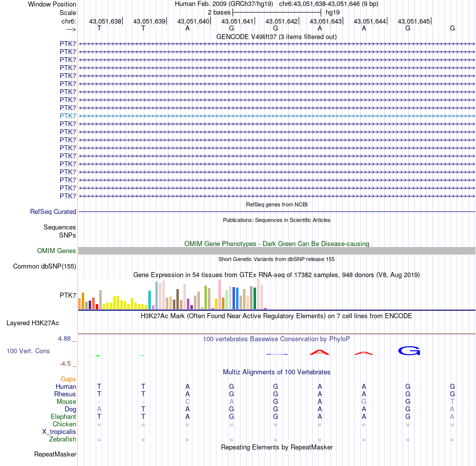Image resolution: width=476 pixels, height=466 pixels.
Task: Select the light-blue highlighted PTK7 transcript label
Action: (68, 116)
